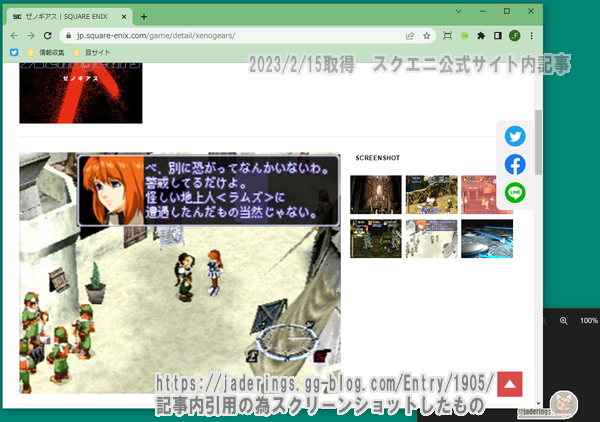Toggle the browser side panel

pyautogui.click(x=497, y=36)
